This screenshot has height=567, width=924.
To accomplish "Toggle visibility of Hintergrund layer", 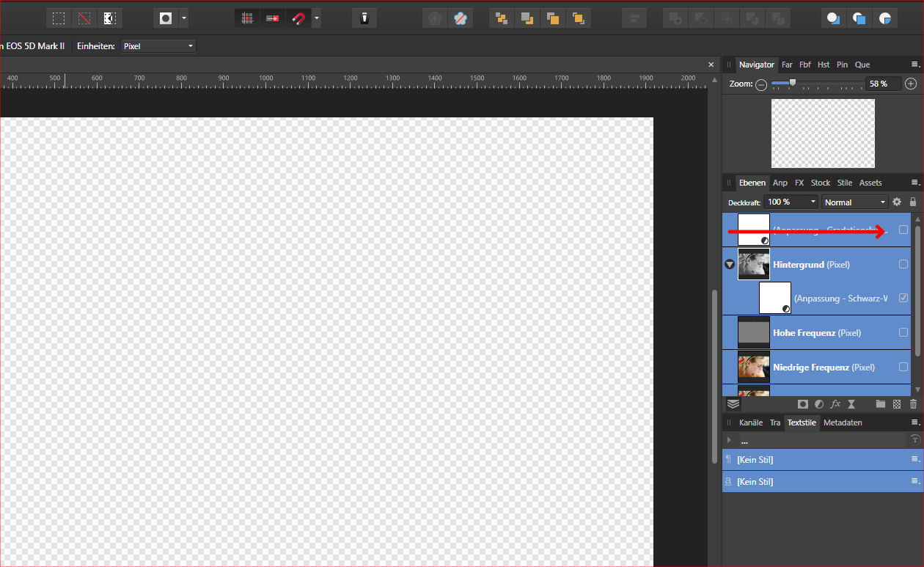I will click(903, 264).
